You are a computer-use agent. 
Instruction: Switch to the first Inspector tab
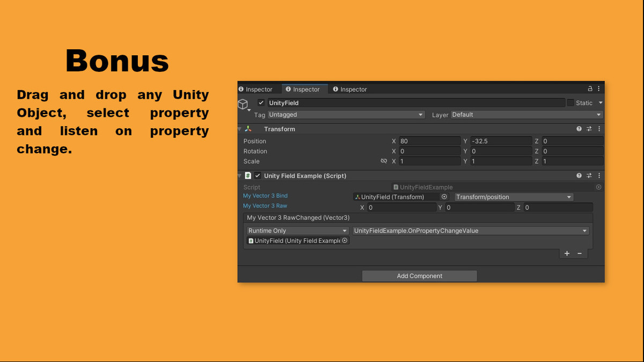pyautogui.click(x=255, y=89)
